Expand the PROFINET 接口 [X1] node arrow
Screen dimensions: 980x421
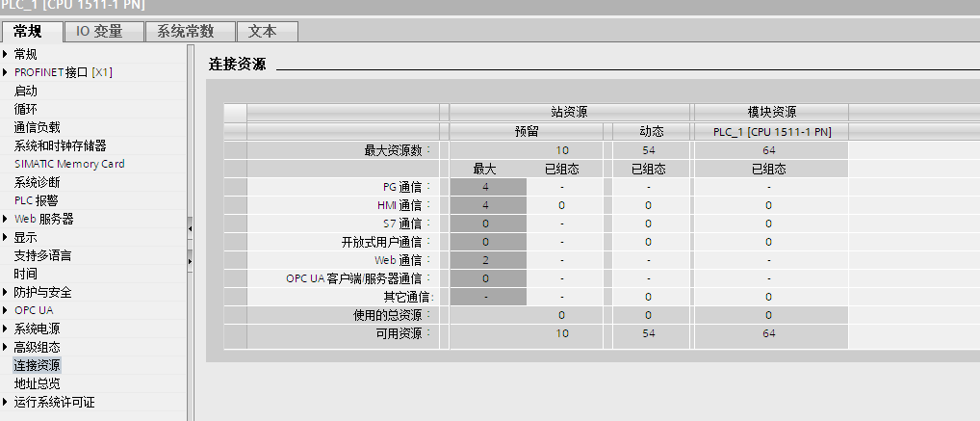click(x=6, y=72)
